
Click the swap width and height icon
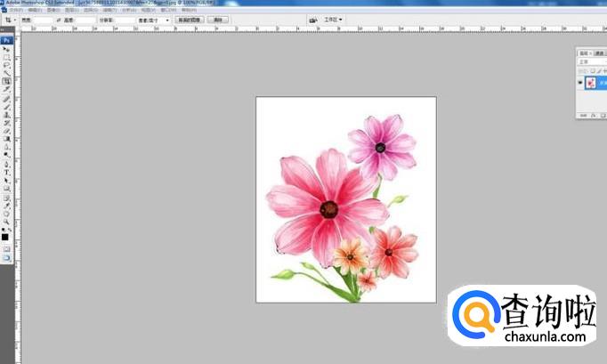click(x=59, y=20)
